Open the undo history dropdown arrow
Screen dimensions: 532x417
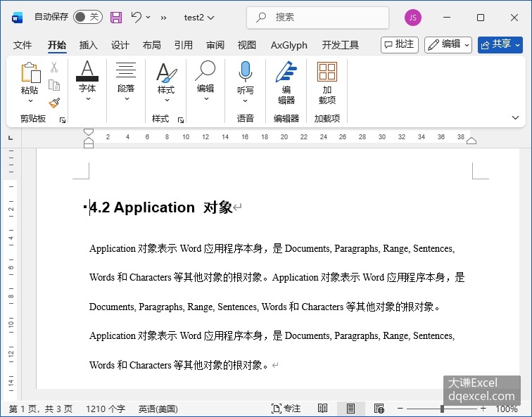(148, 17)
